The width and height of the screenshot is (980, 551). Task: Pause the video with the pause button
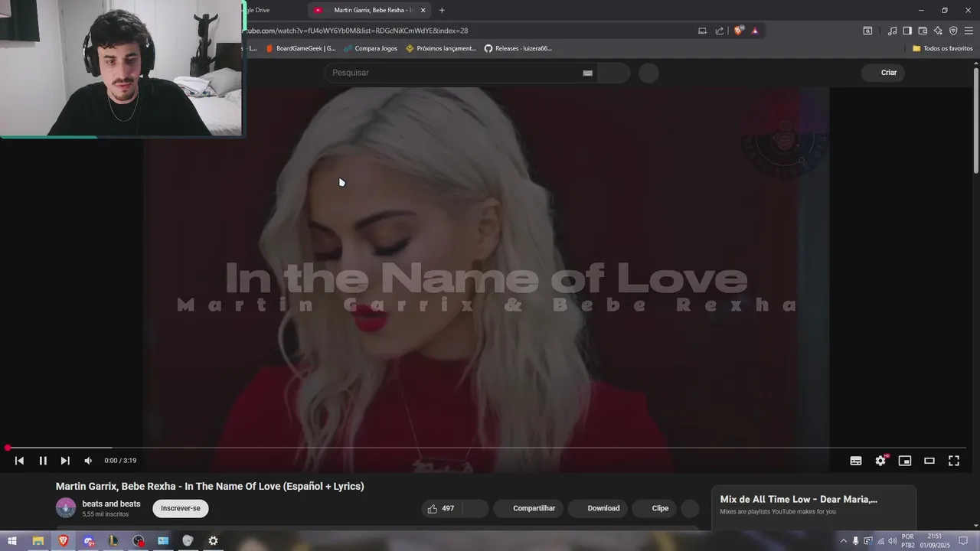click(x=43, y=461)
